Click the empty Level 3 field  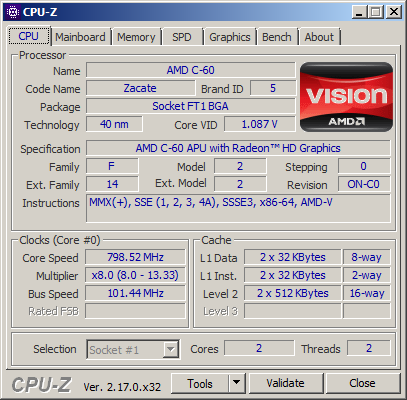[x=293, y=311]
